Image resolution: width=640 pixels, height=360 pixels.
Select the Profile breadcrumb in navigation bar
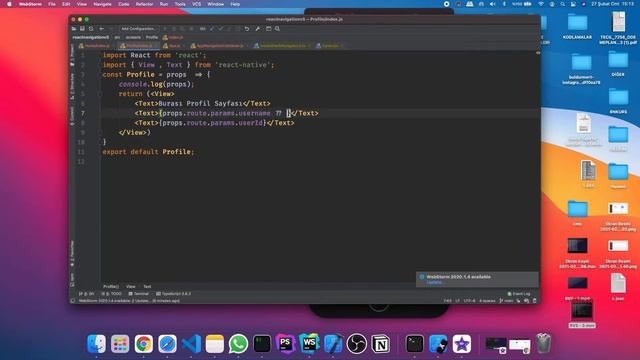[152, 38]
